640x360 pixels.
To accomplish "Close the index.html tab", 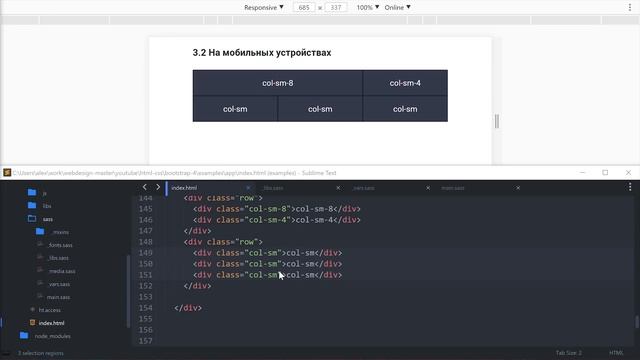I will pyautogui.click(x=248, y=188).
